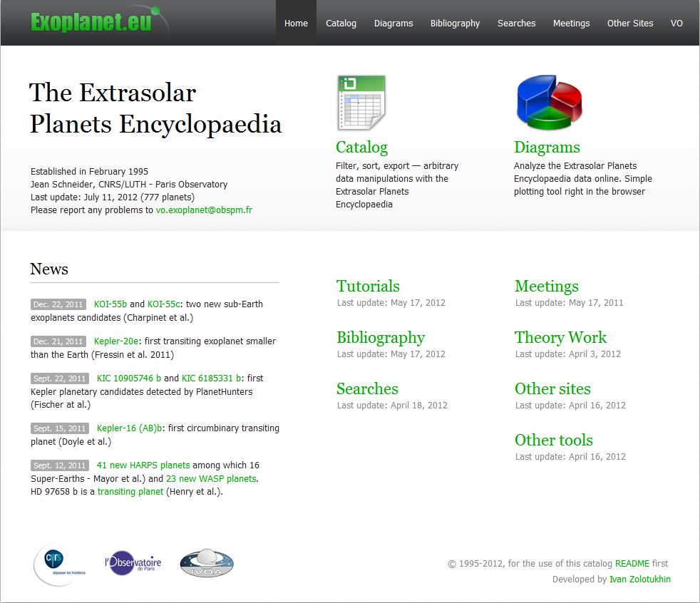Open the Bibliography section heading link

381,337
